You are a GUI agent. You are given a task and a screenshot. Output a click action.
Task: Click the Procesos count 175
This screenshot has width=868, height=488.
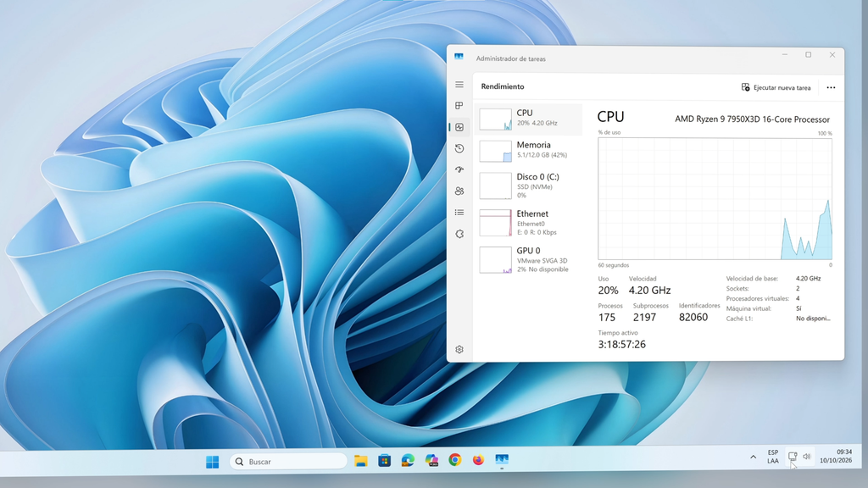tap(607, 317)
